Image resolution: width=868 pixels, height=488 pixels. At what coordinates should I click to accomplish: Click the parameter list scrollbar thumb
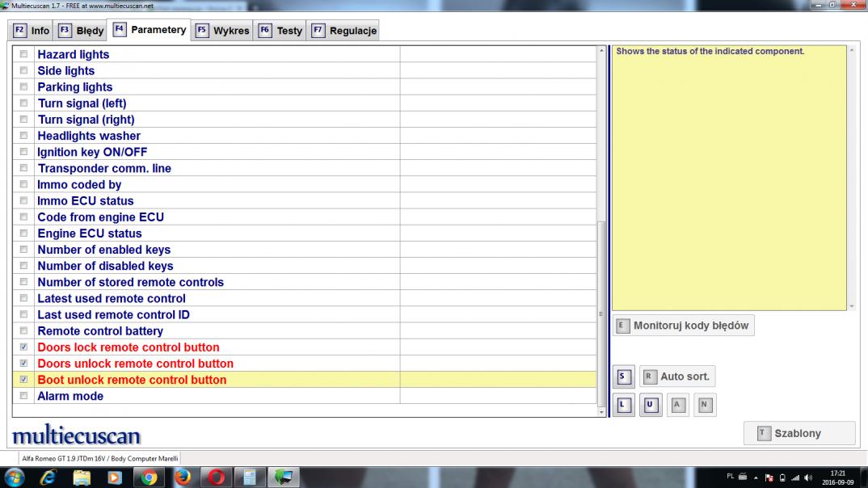pyautogui.click(x=602, y=313)
